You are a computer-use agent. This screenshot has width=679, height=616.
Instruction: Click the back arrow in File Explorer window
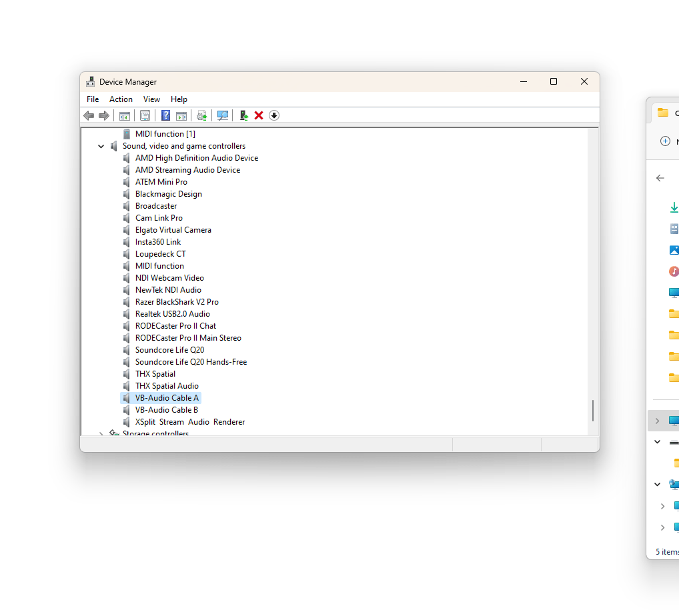660,178
